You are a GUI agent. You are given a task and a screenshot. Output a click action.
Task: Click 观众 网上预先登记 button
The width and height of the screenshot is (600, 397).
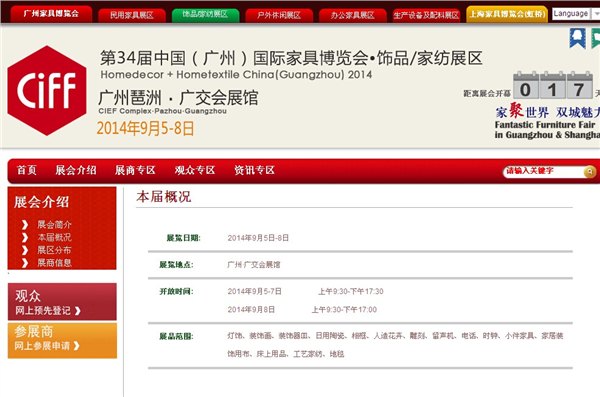[62, 302]
